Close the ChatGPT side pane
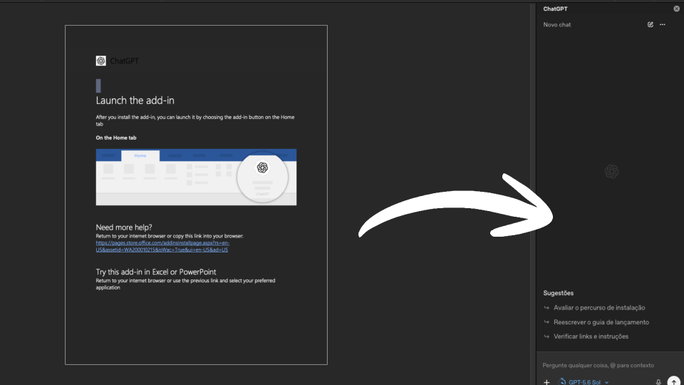 [x=677, y=9]
